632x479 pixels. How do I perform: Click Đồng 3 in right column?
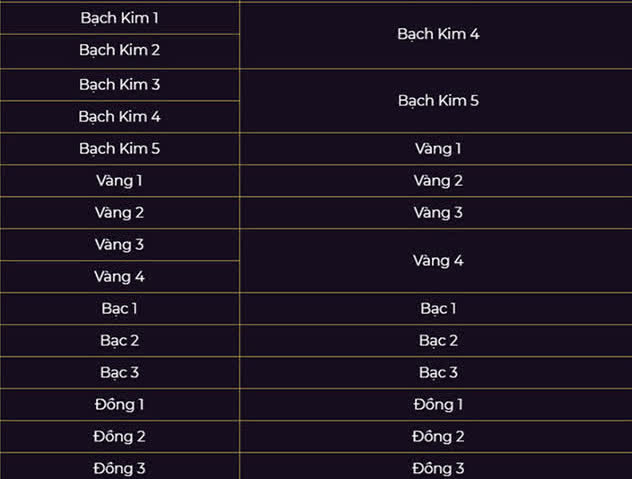click(438, 468)
